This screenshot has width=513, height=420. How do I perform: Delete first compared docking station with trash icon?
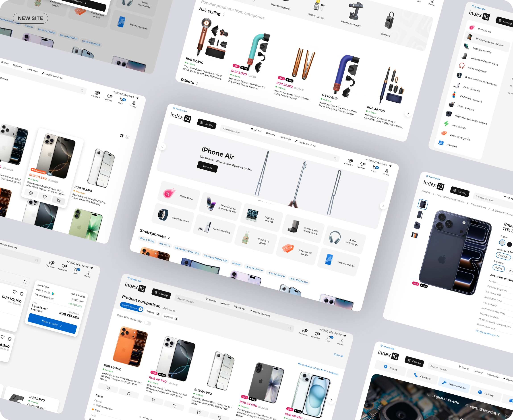click(129, 393)
